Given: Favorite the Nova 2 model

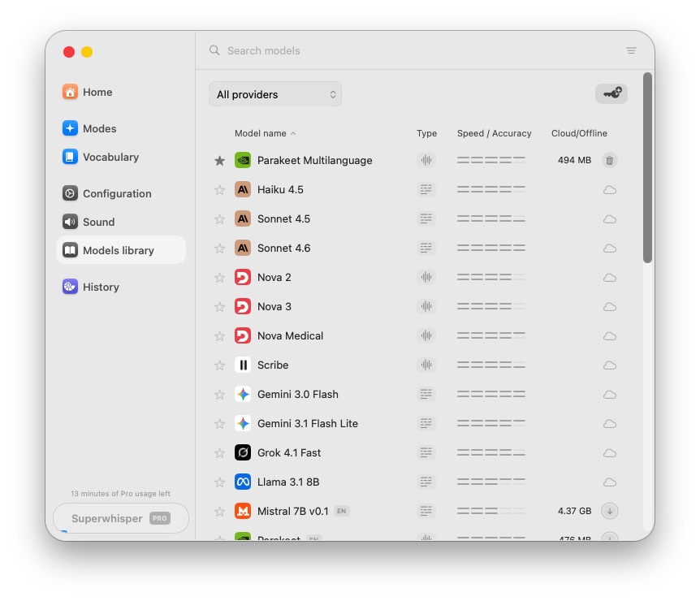Looking at the screenshot, I should click(x=219, y=277).
